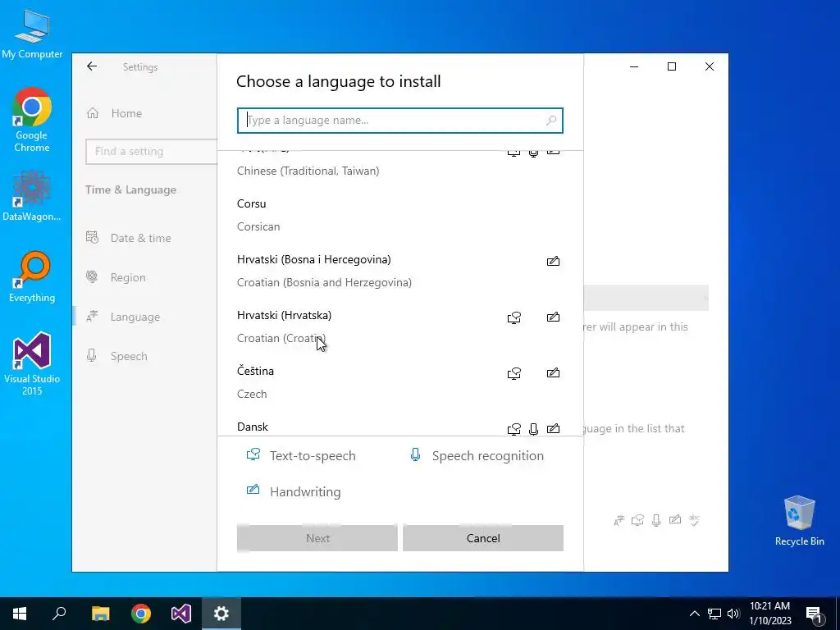Viewport: 840px width, 630px height.
Task: Select Čeština (Czech) language
Action: click(399, 382)
